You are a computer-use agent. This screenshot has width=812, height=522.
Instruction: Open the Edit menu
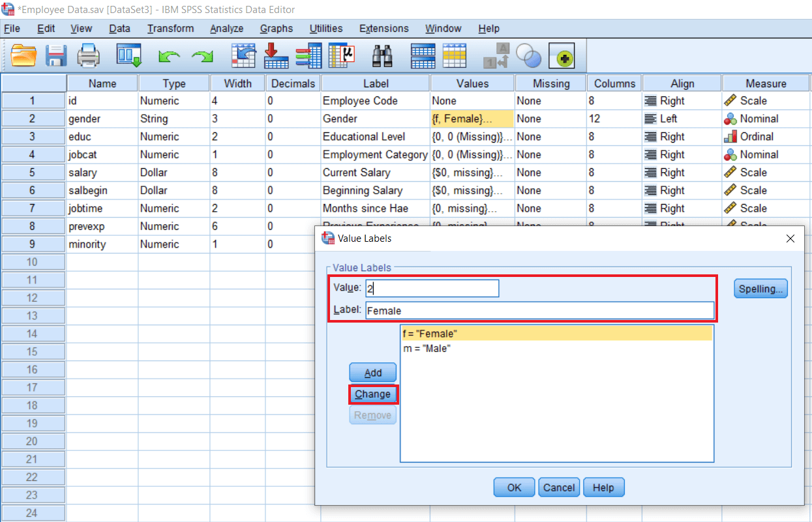point(46,29)
